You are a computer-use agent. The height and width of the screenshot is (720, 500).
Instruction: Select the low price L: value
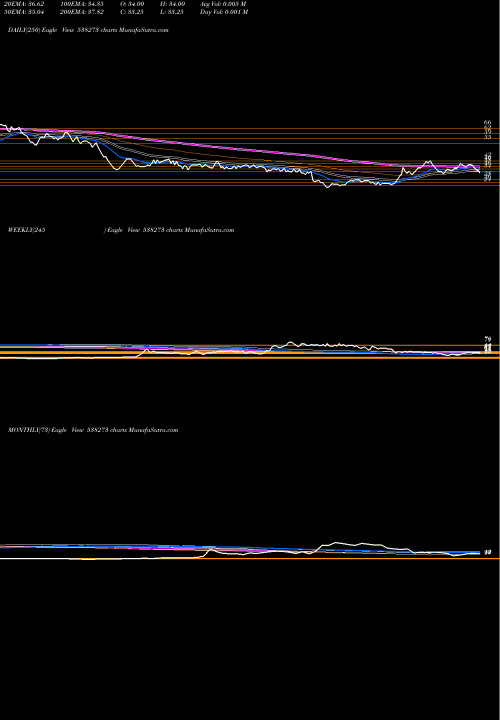[172, 12]
